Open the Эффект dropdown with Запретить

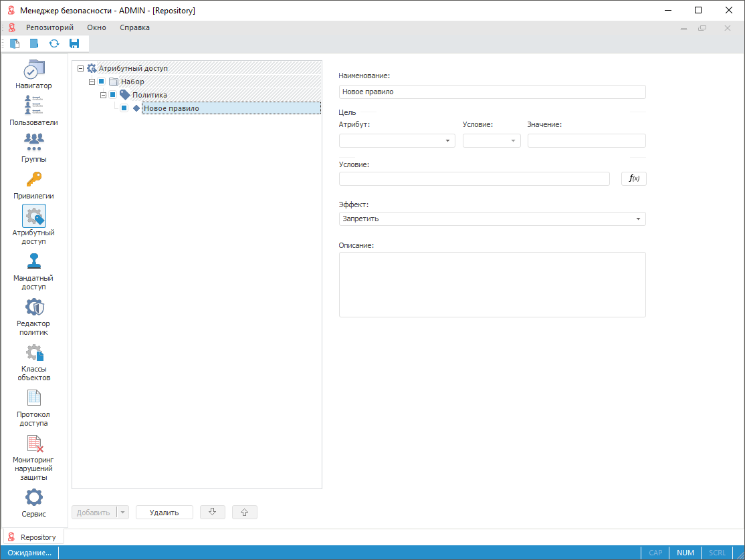pyautogui.click(x=492, y=219)
